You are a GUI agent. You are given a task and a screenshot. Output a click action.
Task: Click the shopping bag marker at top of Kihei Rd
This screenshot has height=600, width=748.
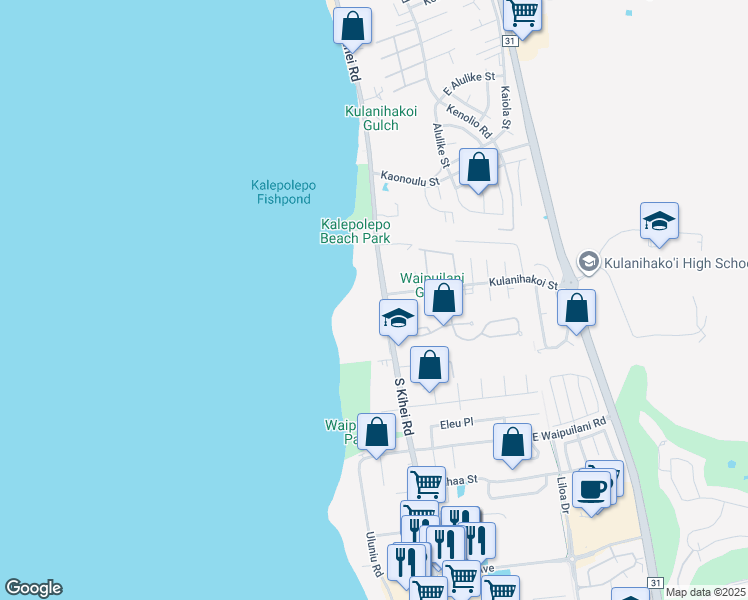[352, 24]
